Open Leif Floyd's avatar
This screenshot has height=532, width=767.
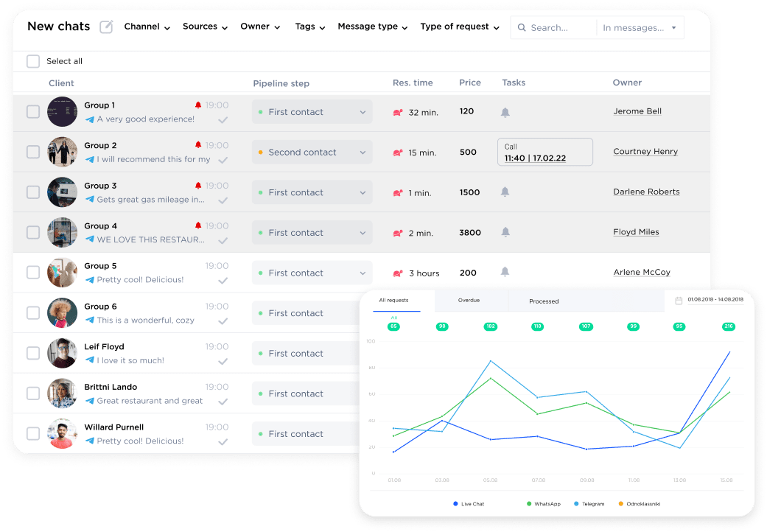[x=62, y=353]
